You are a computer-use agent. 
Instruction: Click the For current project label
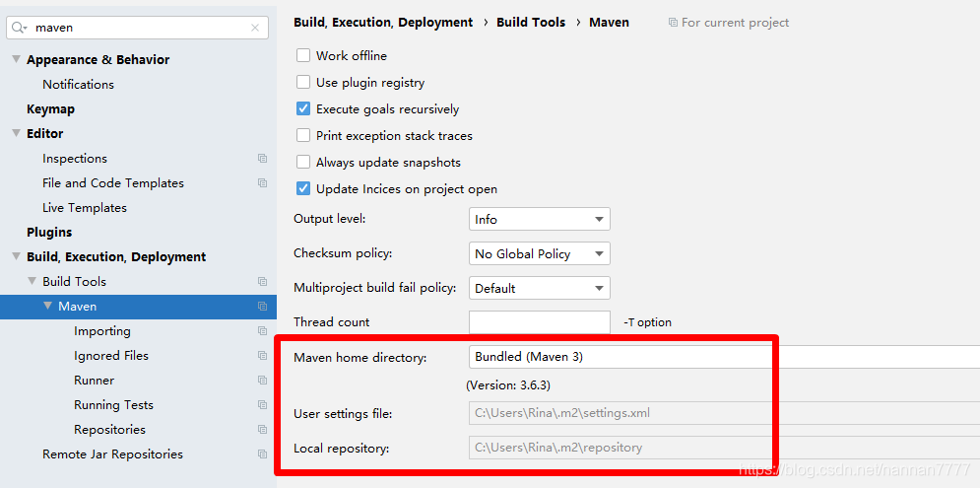click(735, 23)
